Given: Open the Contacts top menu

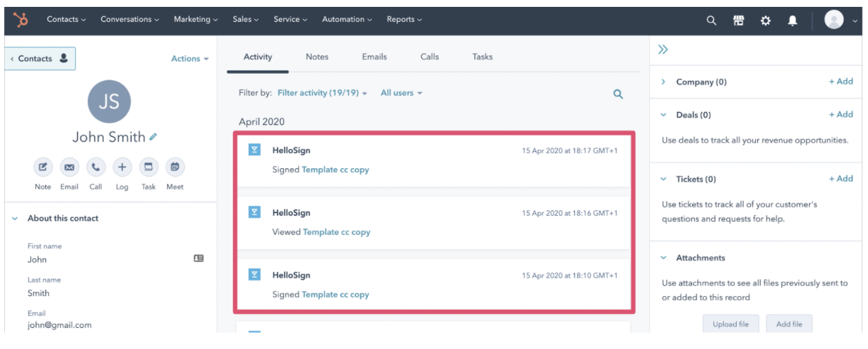Looking at the screenshot, I should [x=66, y=19].
